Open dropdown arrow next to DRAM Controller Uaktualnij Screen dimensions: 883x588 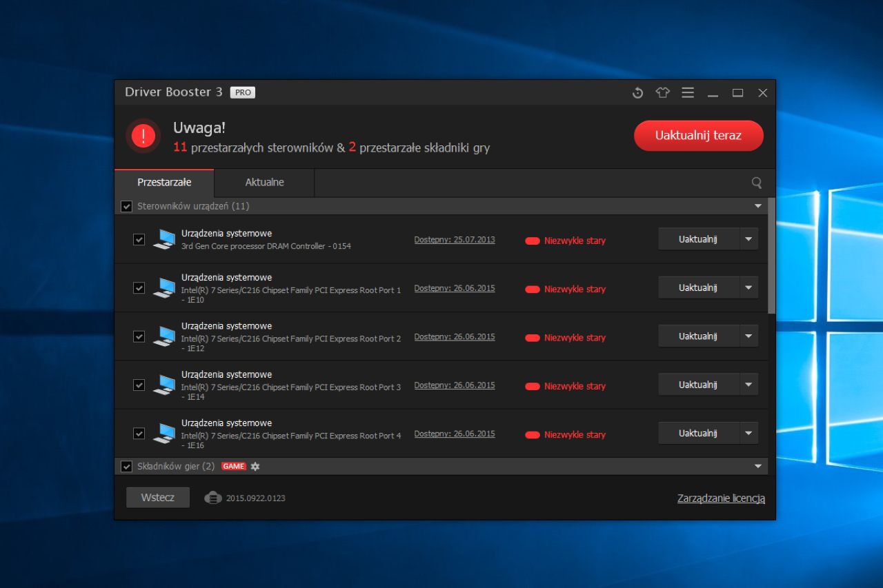coord(748,239)
